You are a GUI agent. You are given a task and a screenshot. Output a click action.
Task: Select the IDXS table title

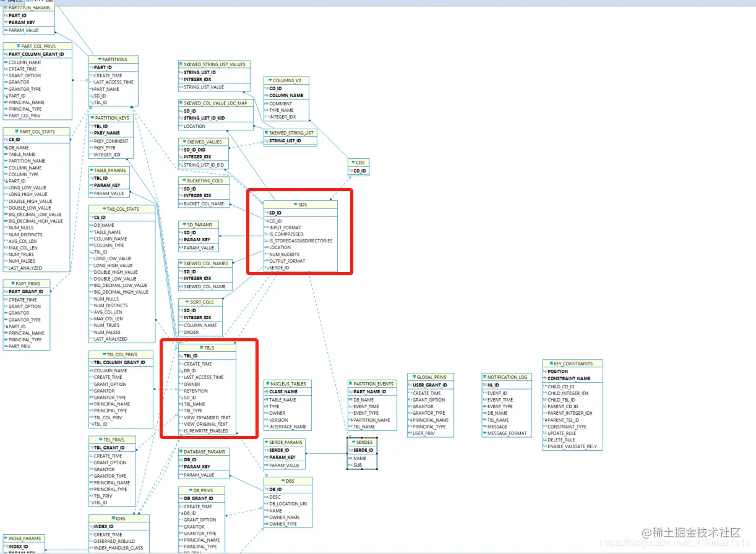[x=121, y=519]
